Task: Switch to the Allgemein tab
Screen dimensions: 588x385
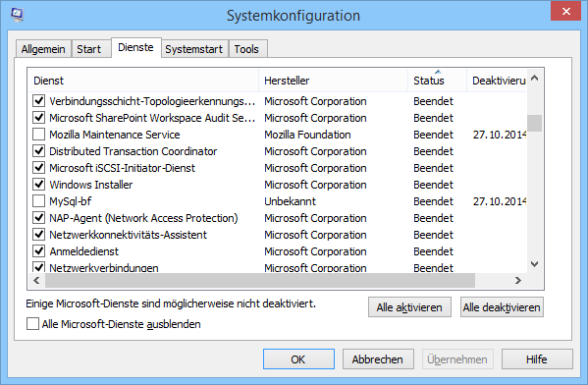Action: (43, 49)
